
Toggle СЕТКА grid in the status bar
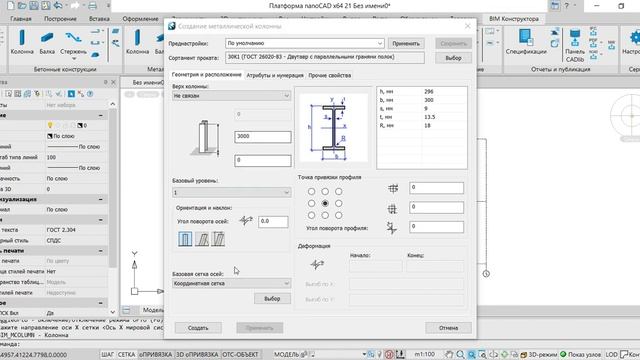127,354
